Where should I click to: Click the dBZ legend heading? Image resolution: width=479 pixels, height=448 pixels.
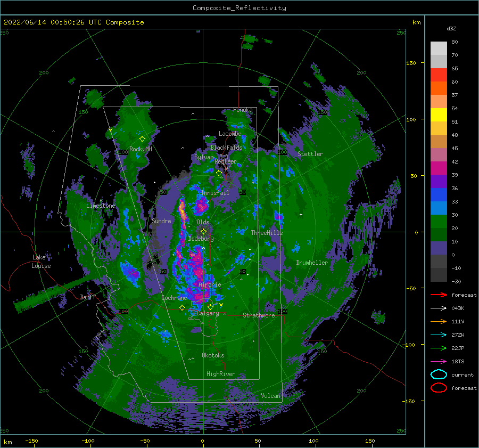coord(451,28)
